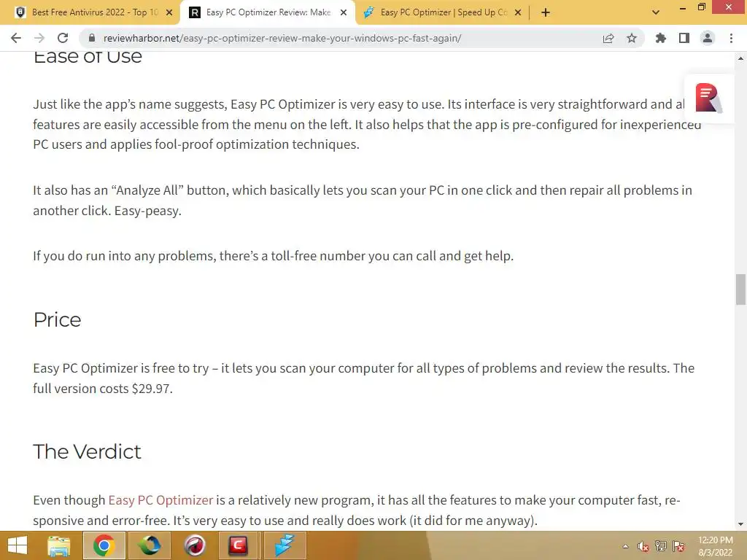Share this page via share icon
The height and width of the screenshot is (560, 747).
608,38
